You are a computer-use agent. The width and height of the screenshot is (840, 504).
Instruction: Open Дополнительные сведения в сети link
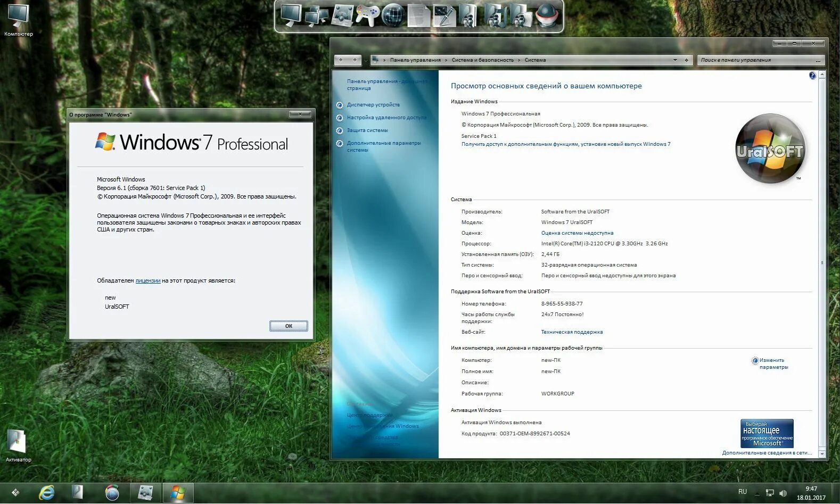point(767,453)
